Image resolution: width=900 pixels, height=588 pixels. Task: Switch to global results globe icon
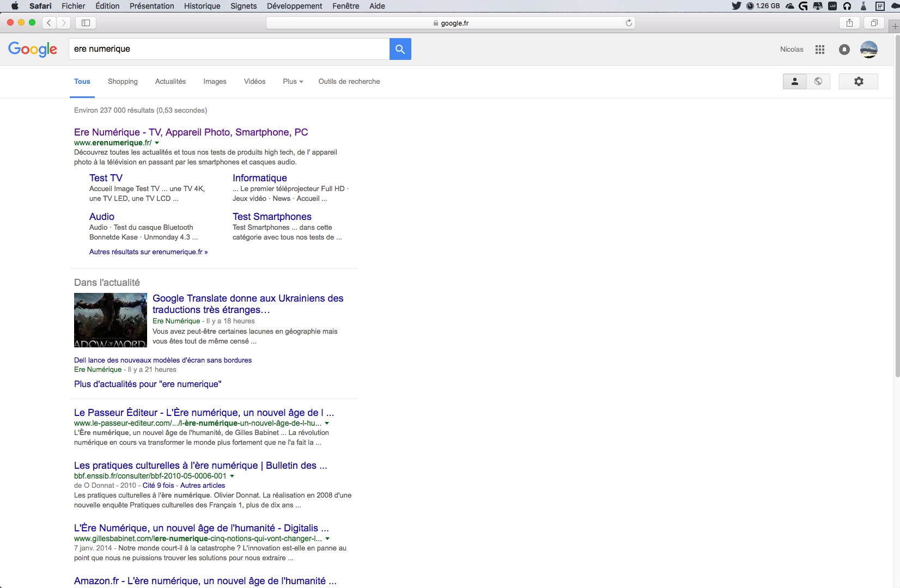[x=818, y=81]
